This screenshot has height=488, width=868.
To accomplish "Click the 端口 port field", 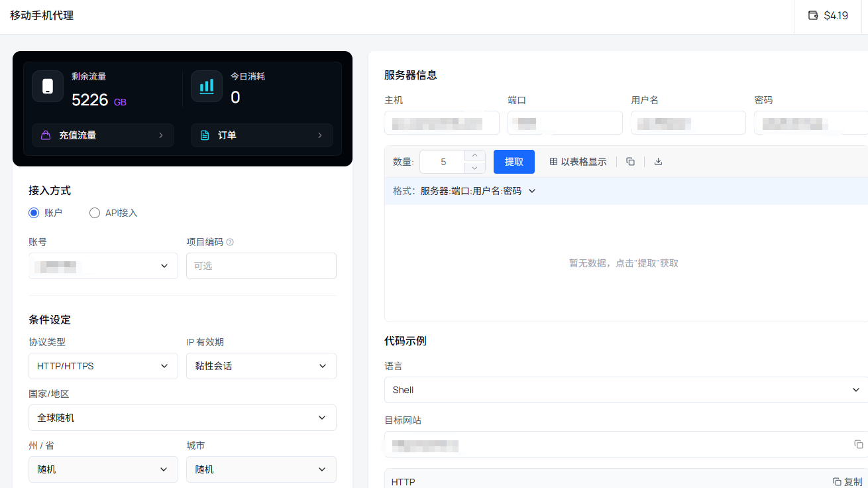I will pyautogui.click(x=565, y=123).
